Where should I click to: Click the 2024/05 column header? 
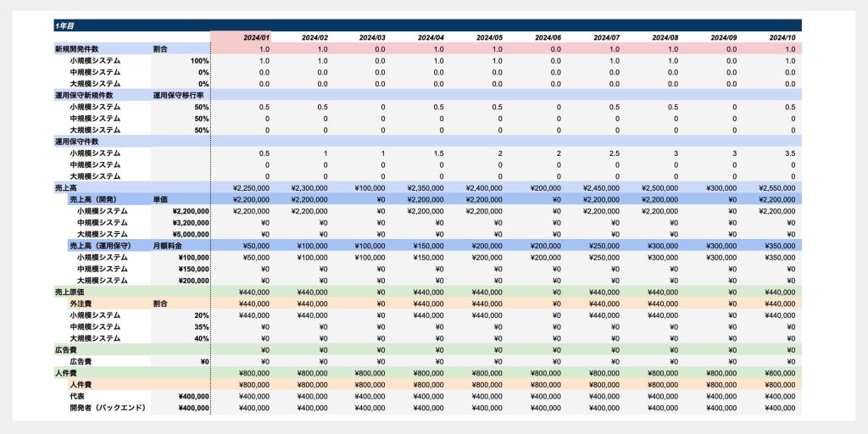click(x=489, y=38)
